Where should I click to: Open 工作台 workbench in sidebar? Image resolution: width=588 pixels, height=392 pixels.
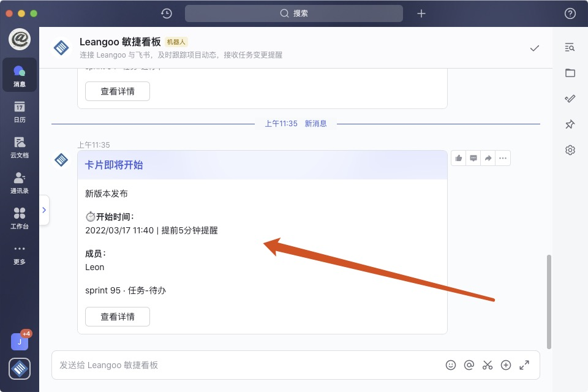click(20, 218)
